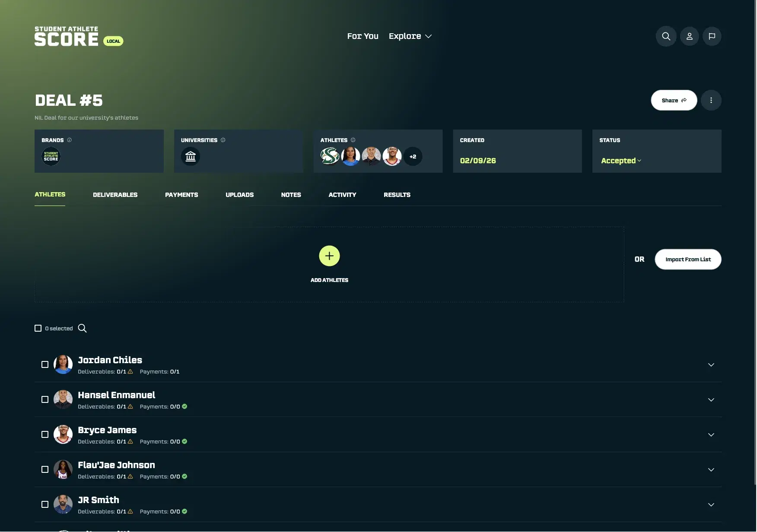Image resolution: width=757 pixels, height=532 pixels.
Task: Click the info icon beside Athletes
Action: coord(353,140)
